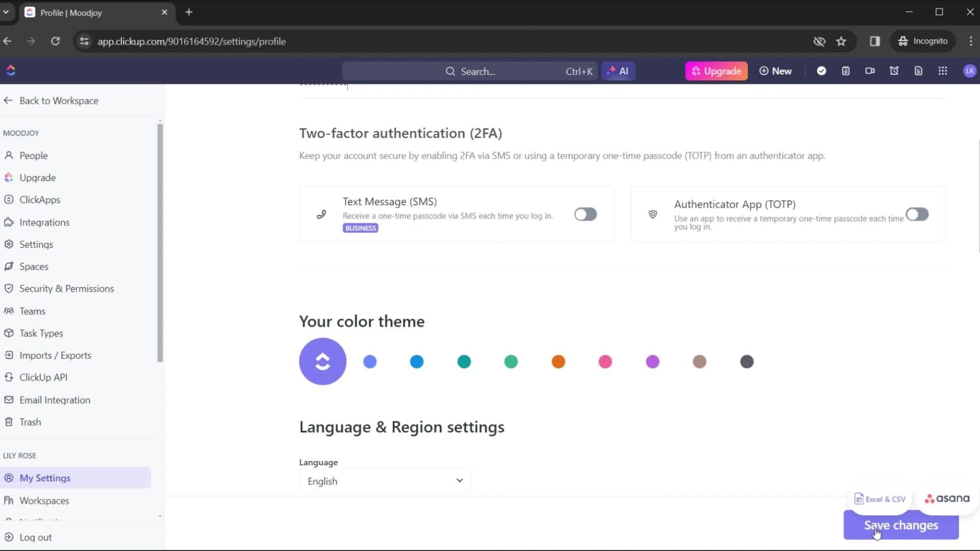Open the checkmark quick-action icon in header
Screen dimensions: 980x551
click(x=821, y=71)
